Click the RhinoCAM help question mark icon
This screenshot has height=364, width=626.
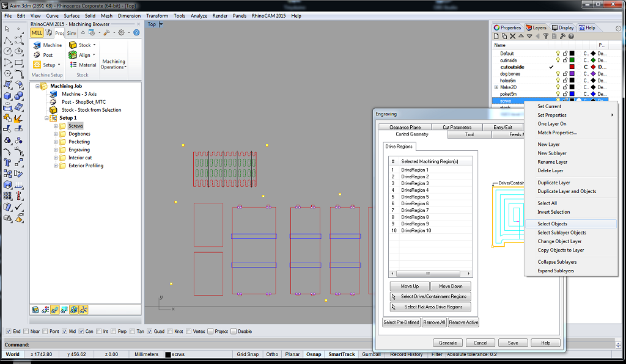pyautogui.click(x=136, y=33)
